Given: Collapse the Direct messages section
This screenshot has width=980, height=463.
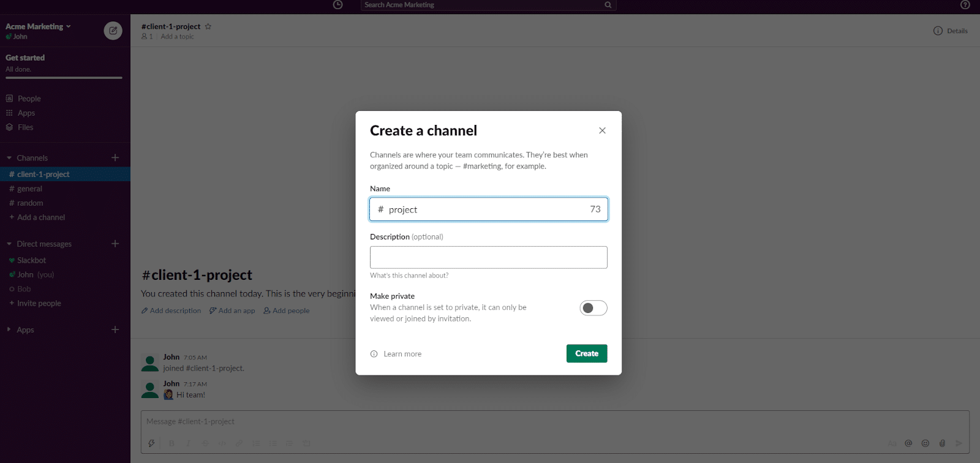Looking at the screenshot, I should click(x=9, y=244).
